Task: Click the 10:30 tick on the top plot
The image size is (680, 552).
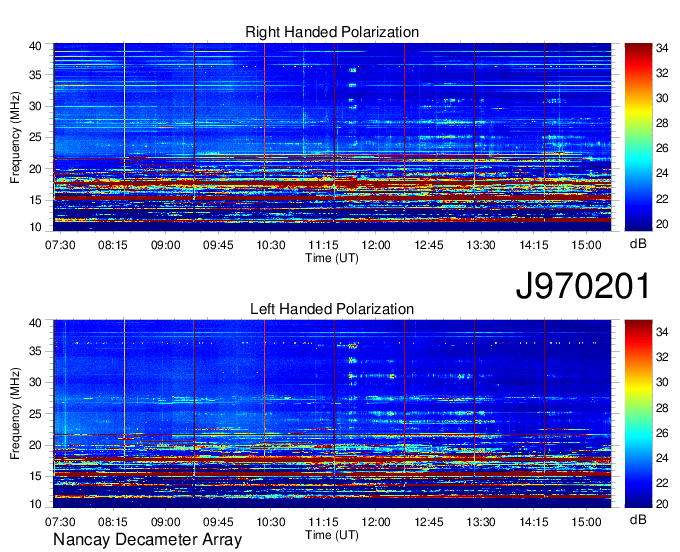Action: pyautogui.click(x=271, y=245)
